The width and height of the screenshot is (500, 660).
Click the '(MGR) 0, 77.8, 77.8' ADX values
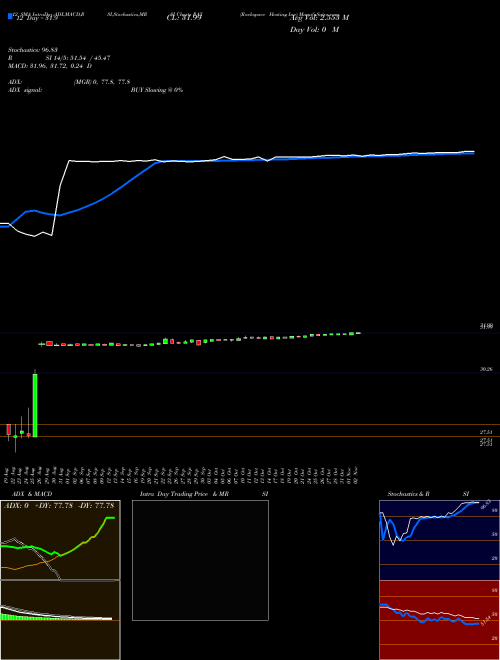pyautogui.click(x=102, y=82)
